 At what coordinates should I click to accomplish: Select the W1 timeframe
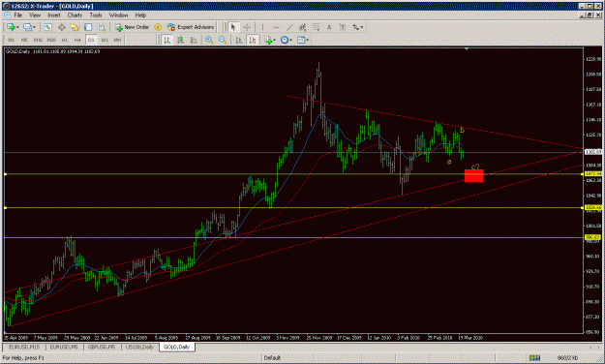(105, 40)
